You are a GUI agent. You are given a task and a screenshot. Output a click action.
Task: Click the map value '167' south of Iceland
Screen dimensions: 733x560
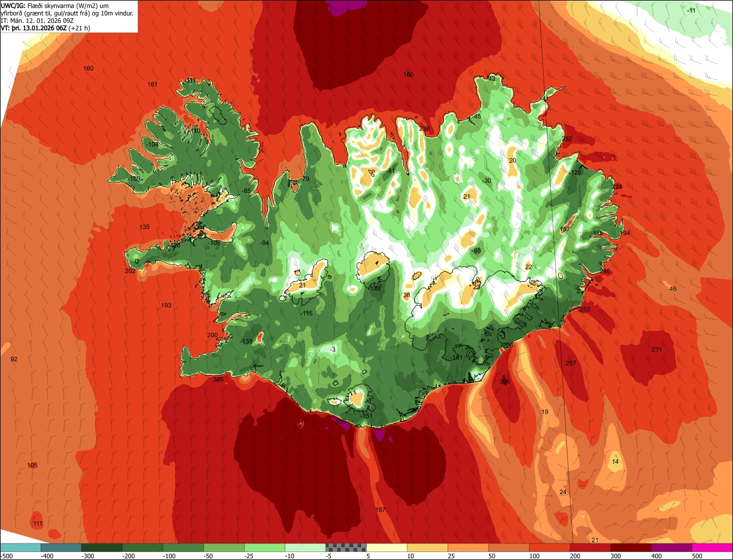[x=380, y=510]
